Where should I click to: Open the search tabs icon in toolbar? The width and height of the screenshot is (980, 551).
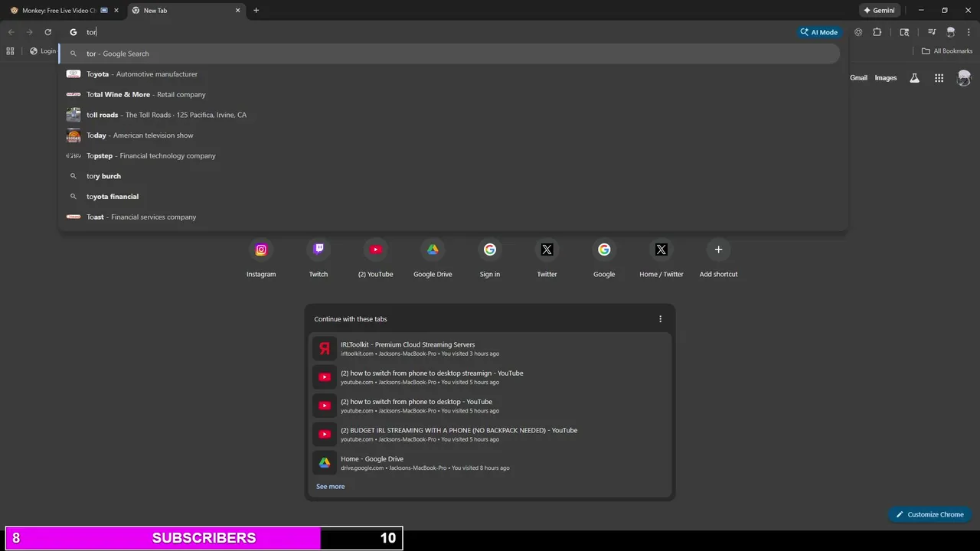(904, 32)
